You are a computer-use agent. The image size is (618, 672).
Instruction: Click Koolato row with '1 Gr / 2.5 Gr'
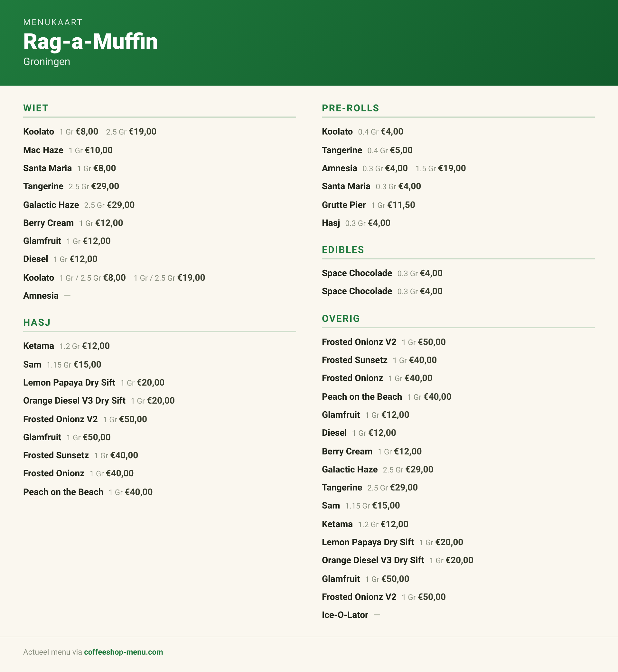tap(114, 277)
